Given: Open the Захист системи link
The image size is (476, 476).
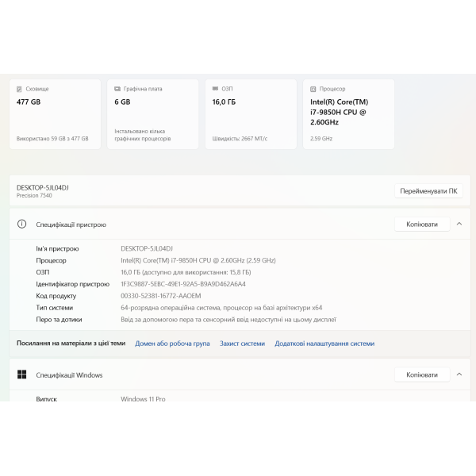Looking at the screenshot, I should (x=242, y=344).
